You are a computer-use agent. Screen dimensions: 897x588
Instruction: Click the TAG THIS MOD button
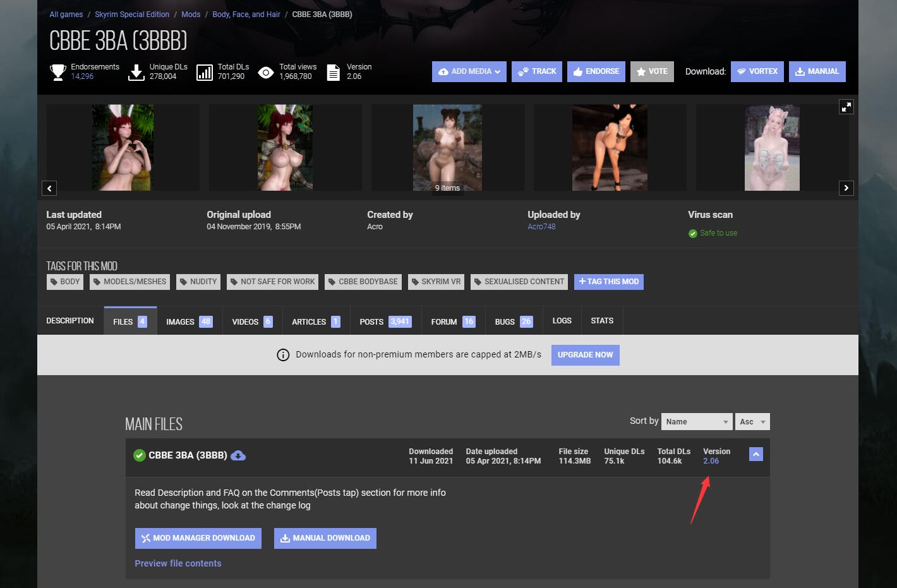(609, 282)
